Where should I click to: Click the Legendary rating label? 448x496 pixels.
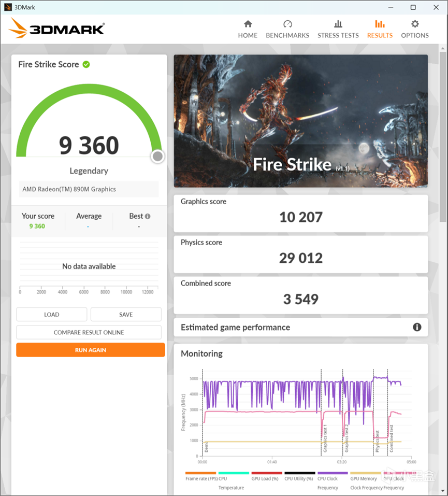[x=89, y=171]
